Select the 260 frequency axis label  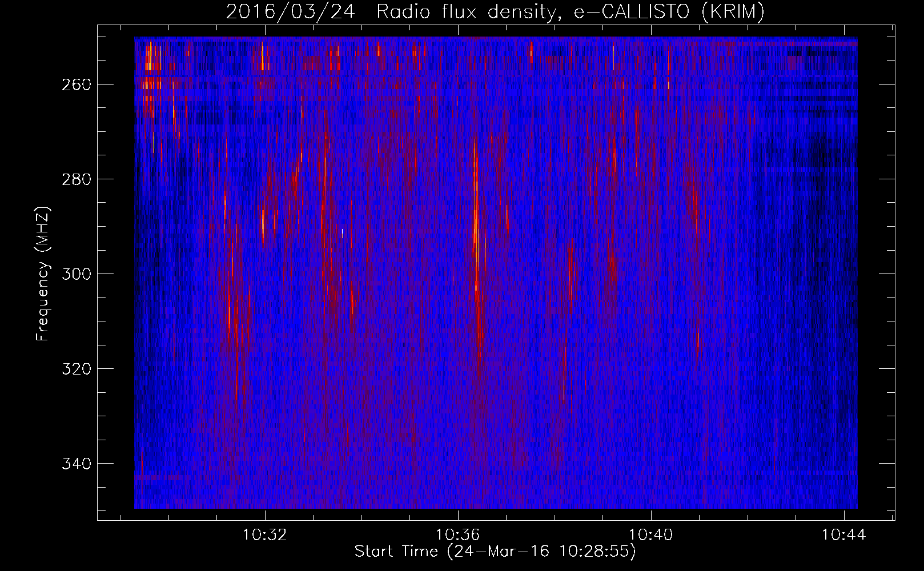tap(76, 85)
